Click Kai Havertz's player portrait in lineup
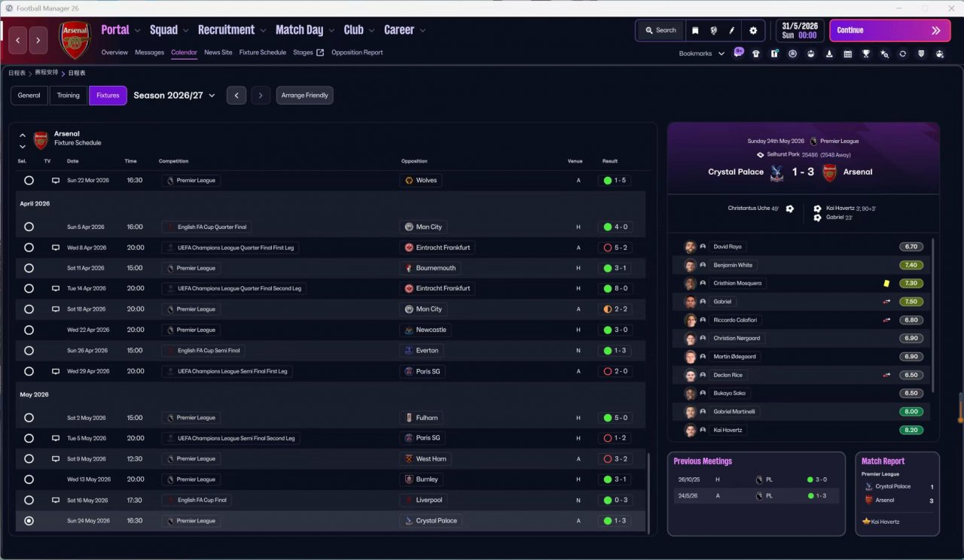 pos(690,431)
